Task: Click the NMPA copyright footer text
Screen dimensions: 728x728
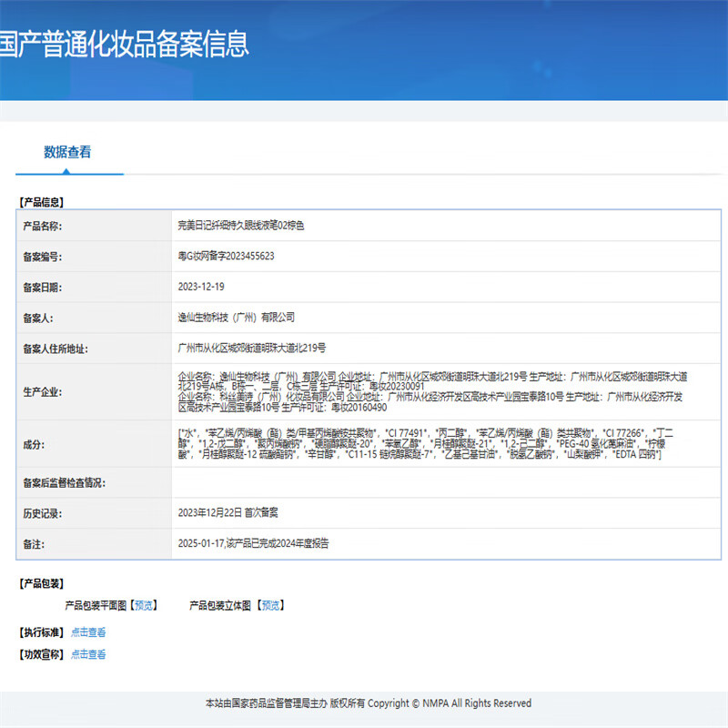Action: pyautogui.click(x=368, y=703)
